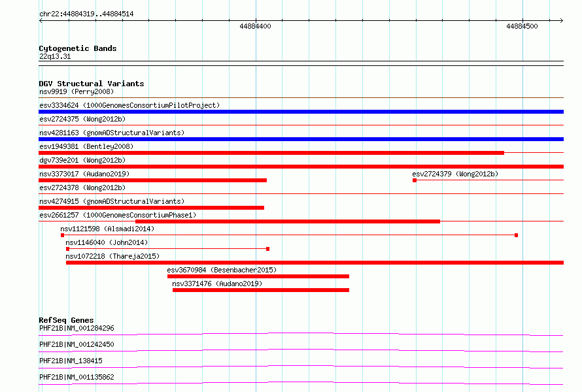The height and width of the screenshot is (392, 582).
Task: Click the ruler's right arrow end
Action: 562,20
